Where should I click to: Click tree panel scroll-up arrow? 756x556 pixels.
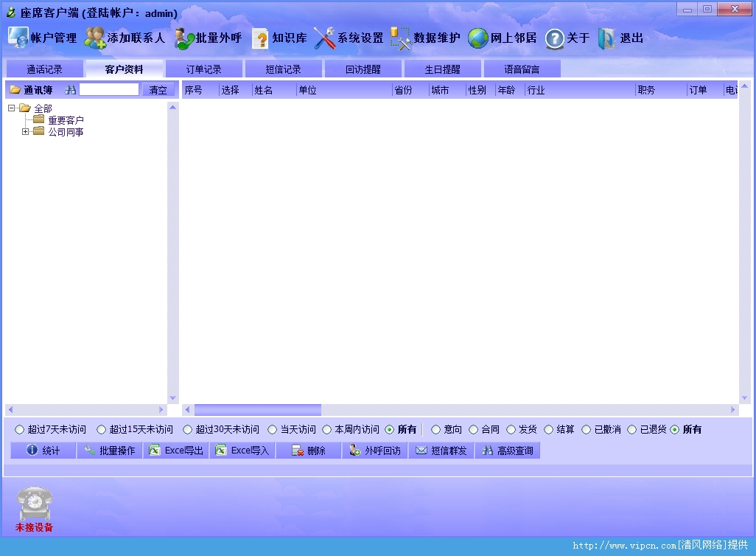coord(172,107)
